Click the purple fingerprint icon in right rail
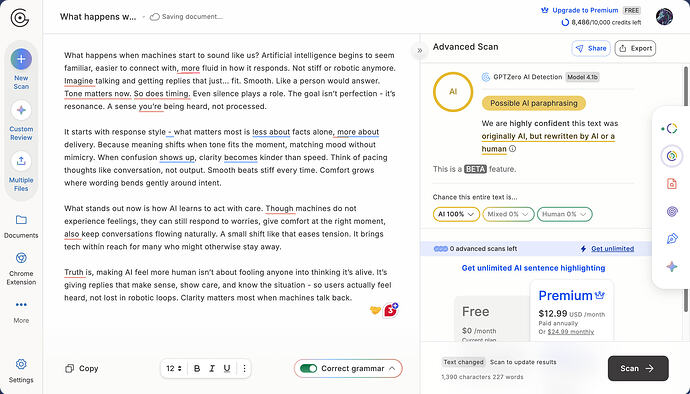Image resolution: width=690 pixels, height=394 pixels. (672, 212)
